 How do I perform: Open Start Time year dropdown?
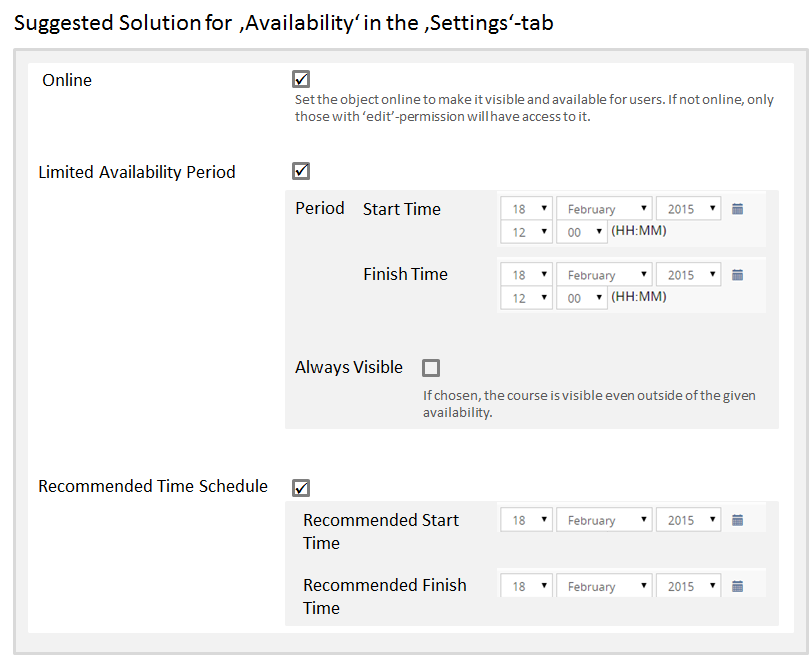pyautogui.click(x=688, y=209)
